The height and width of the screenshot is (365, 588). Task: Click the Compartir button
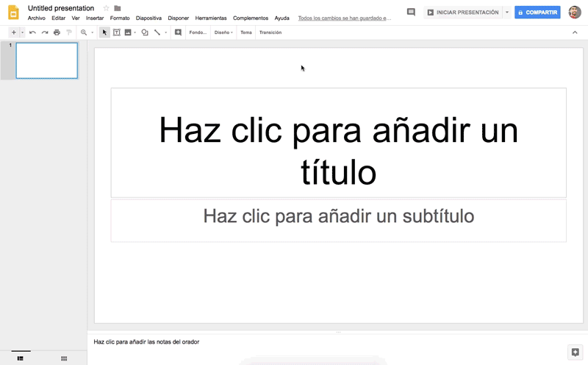[x=537, y=13]
